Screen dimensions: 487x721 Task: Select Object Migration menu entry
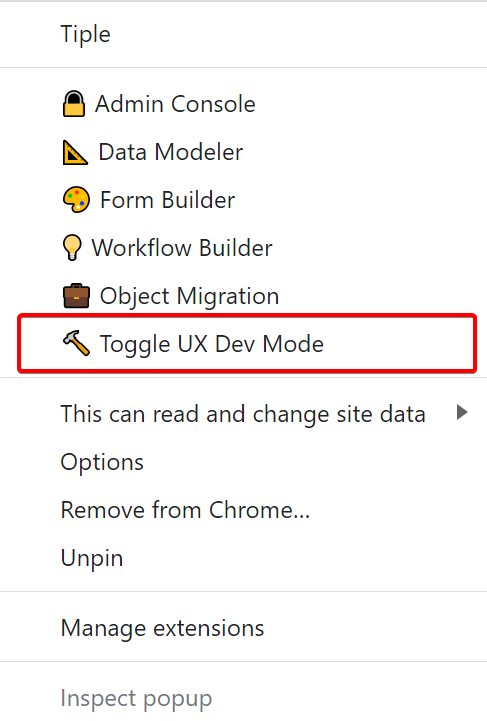(x=243, y=296)
